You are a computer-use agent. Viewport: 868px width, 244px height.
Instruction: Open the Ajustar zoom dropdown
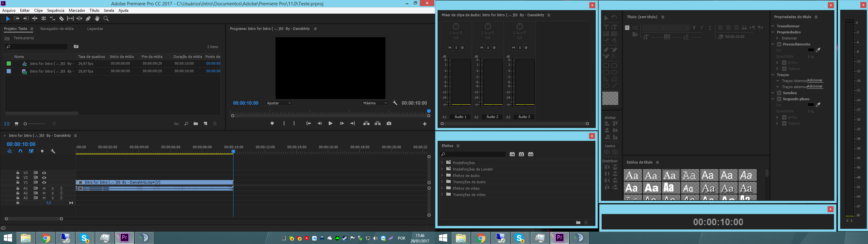pyautogui.click(x=279, y=103)
